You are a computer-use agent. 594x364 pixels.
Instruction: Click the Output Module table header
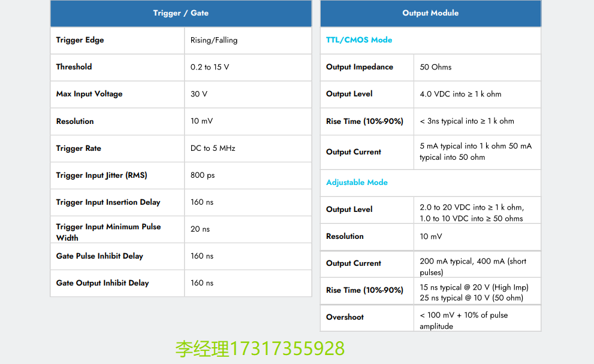point(430,13)
